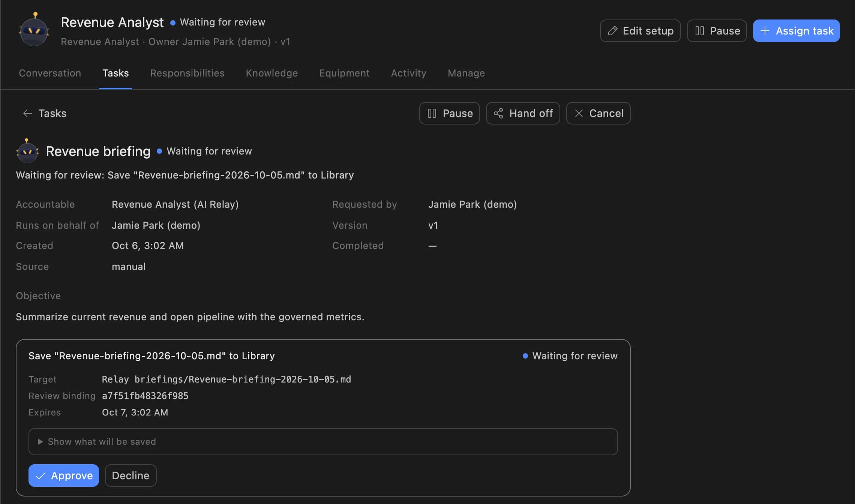Pause the Revenue briefing task
This screenshot has width=855, height=504.
point(449,113)
